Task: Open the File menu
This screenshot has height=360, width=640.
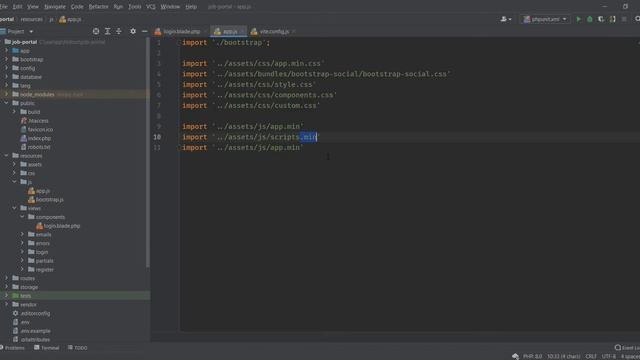Action: (x=4, y=7)
